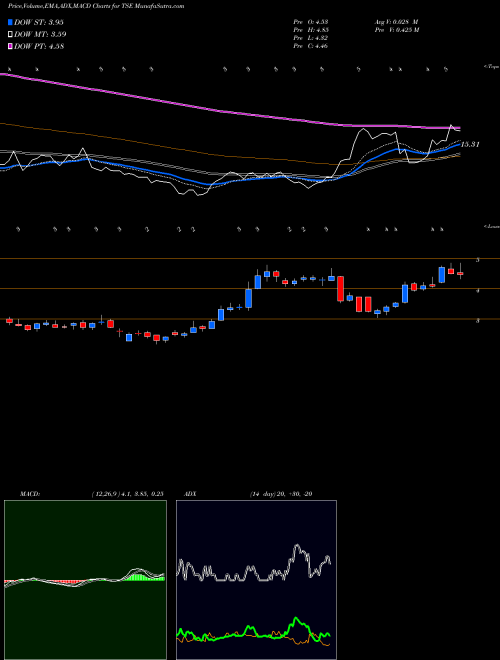Click the green MACD histogram bars
The height and width of the screenshot is (660, 500).
[142, 577]
